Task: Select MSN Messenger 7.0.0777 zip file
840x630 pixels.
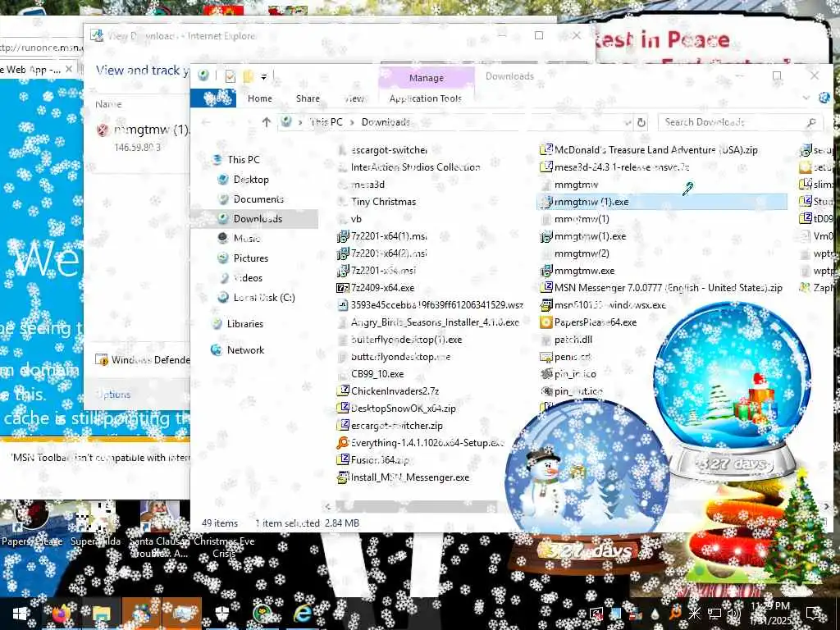Action: [x=668, y=288]
